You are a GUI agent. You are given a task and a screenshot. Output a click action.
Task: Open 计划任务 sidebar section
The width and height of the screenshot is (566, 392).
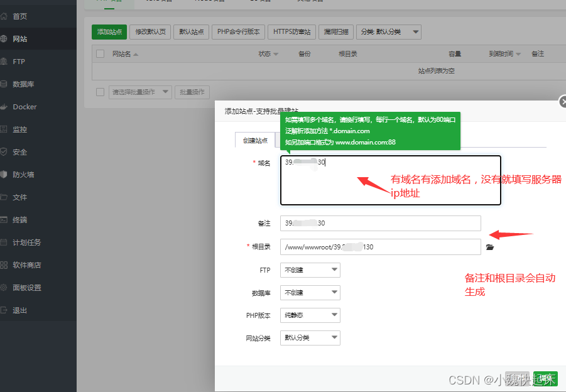point(38,242)
